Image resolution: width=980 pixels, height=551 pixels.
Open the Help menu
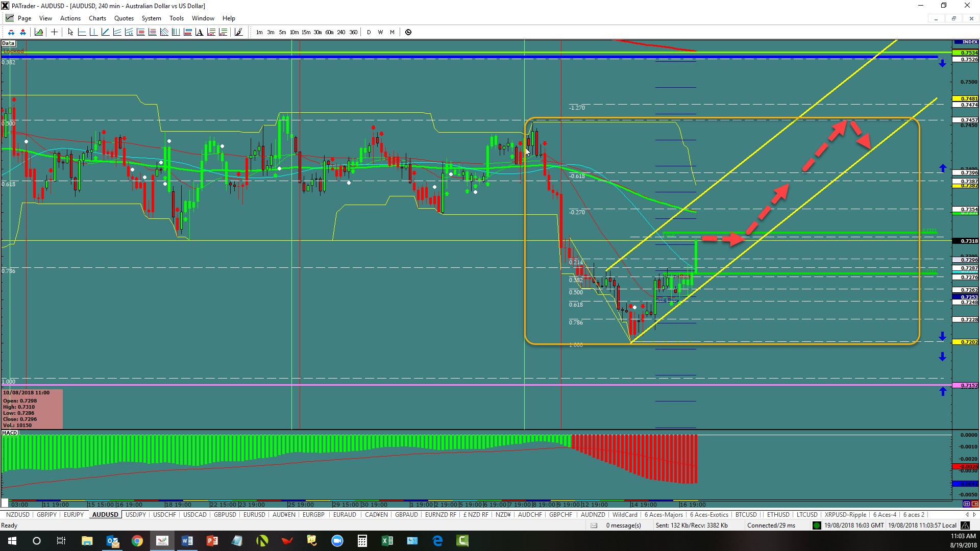pyautogui.click(x=229, y=18)
